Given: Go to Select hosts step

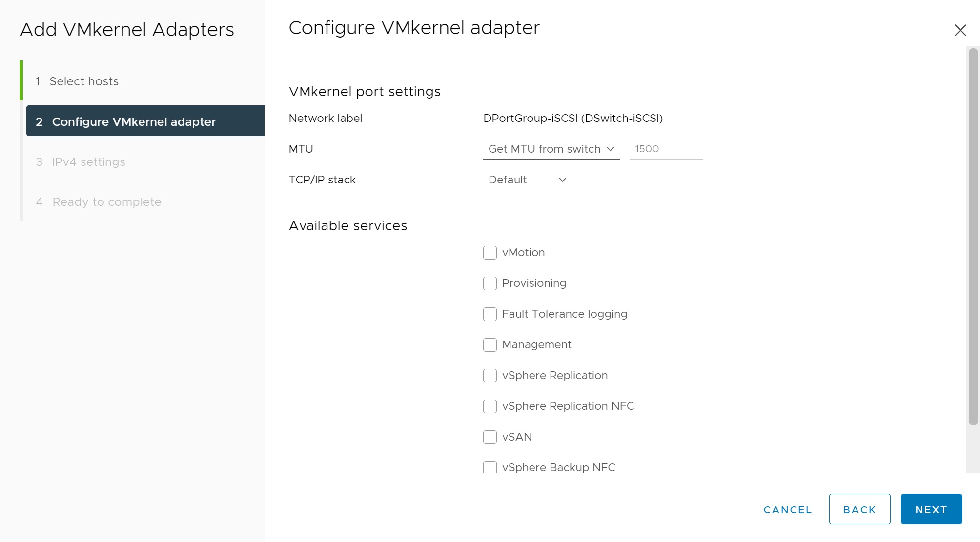Looking at the screenshot, I should tap(84, 81).
